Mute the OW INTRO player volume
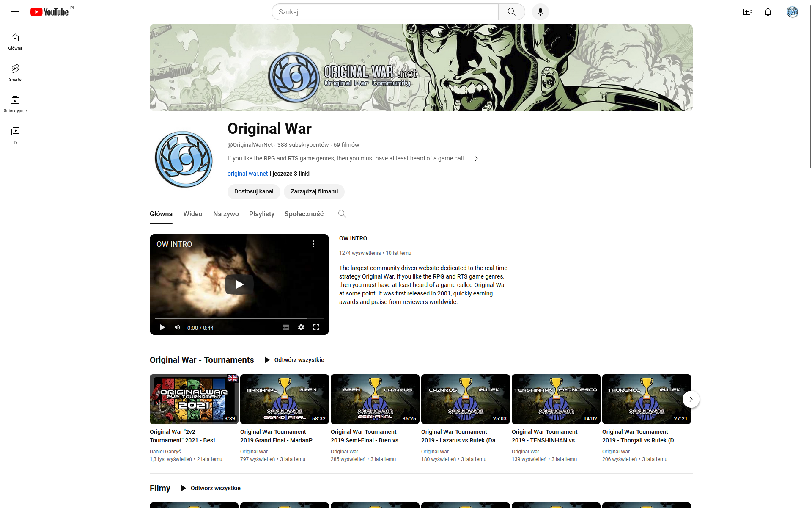This screenshot has width=812, height=508. 177,327
